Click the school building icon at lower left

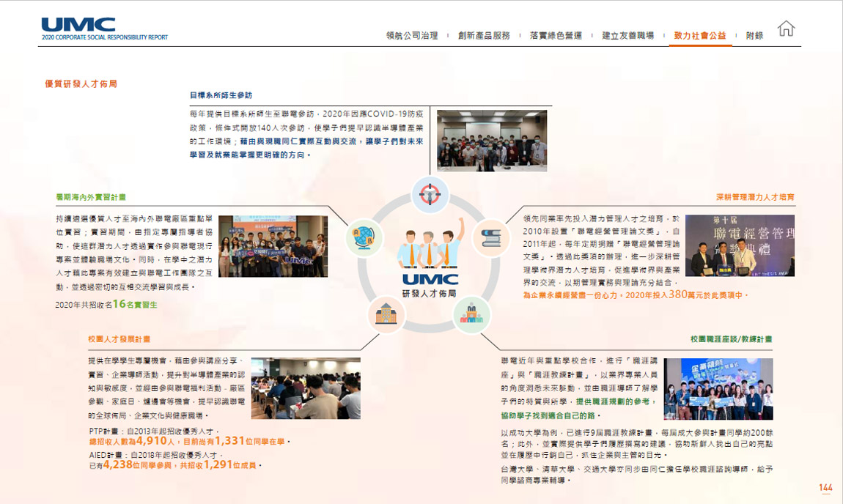tap(386, 315)
